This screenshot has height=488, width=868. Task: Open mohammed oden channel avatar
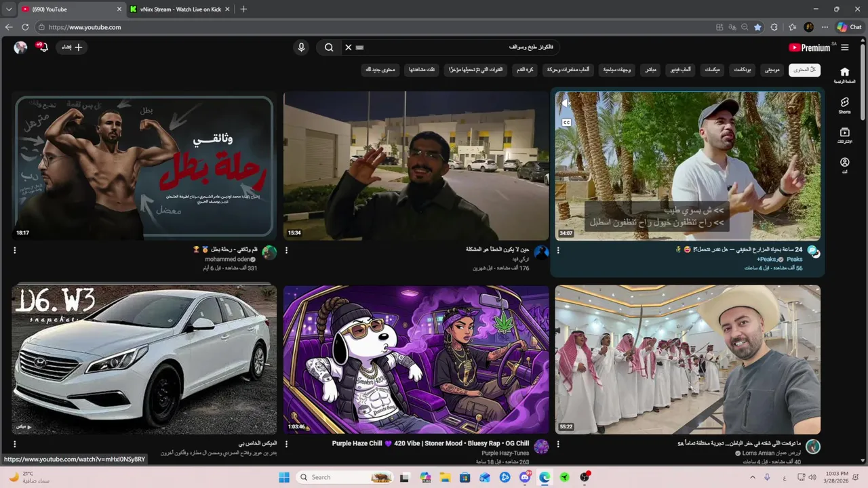pos(269,253)
